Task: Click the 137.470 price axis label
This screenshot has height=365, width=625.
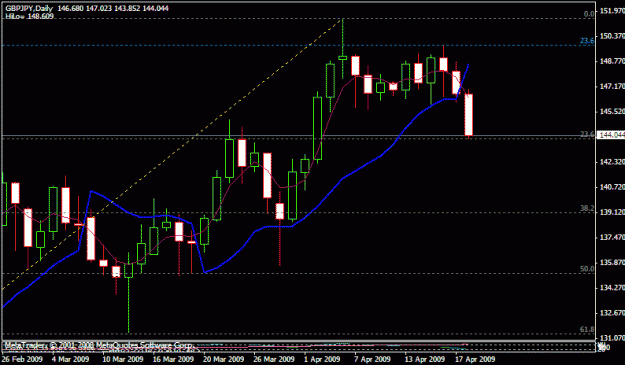Action: (x=612, y=237)
